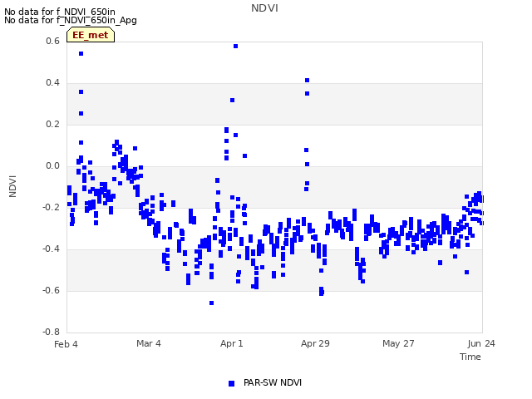The height and width of the screenshot is (399, 532).
Task: Click the 0.0 y-axis tick label
Action: click(52, 166)
